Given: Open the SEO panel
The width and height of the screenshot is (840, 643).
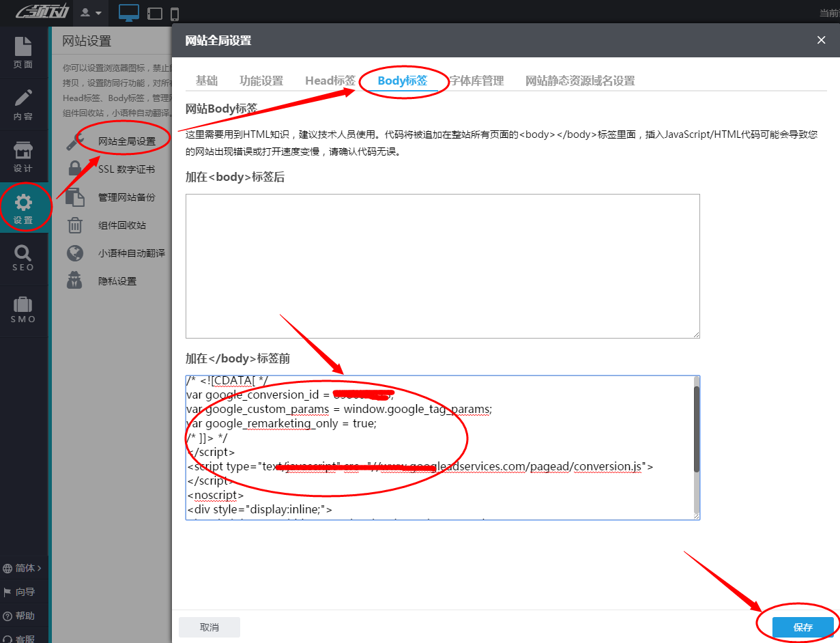Looking at the screenshot, I should tap(24, 259).
